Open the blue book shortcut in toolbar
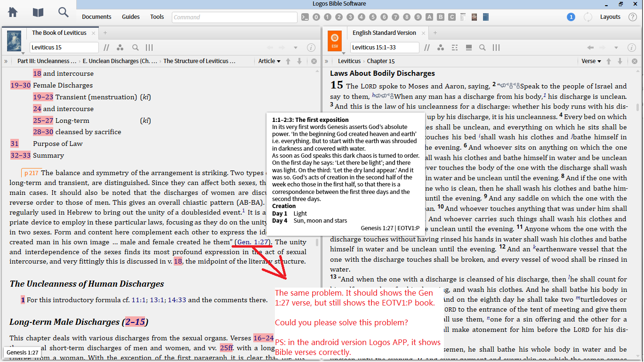Screen dimensions: 644x362 pos(486,17)
